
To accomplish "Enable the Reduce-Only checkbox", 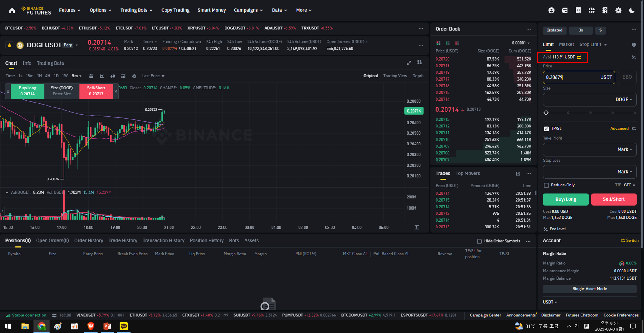I will [x=546, y=185].
